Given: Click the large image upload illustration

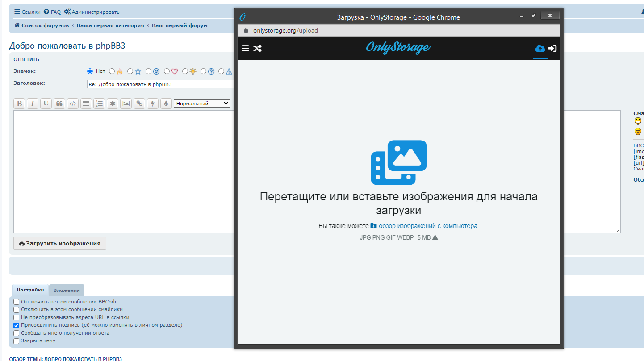Looking at the screenshot, I should 399,162.
